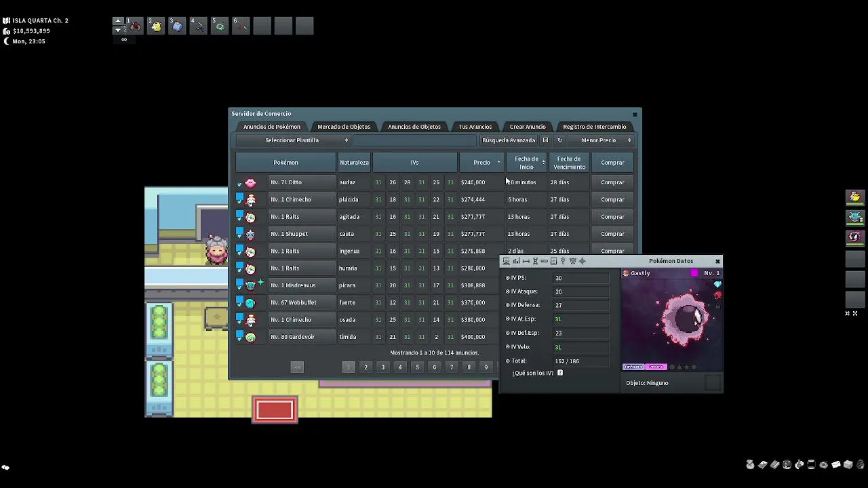Open the Tus Anuncios tab
Viewport: 868px width, 488px height.
(475, 127)
